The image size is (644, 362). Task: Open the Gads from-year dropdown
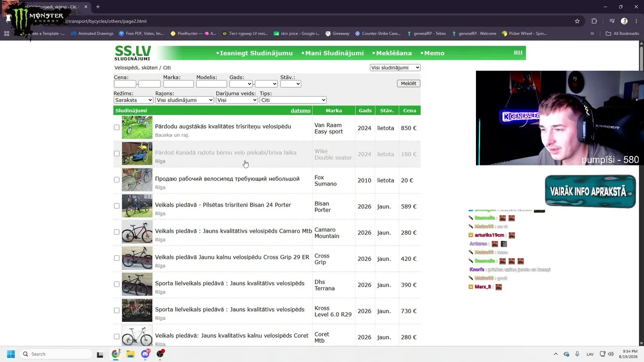tap(241, 84)
